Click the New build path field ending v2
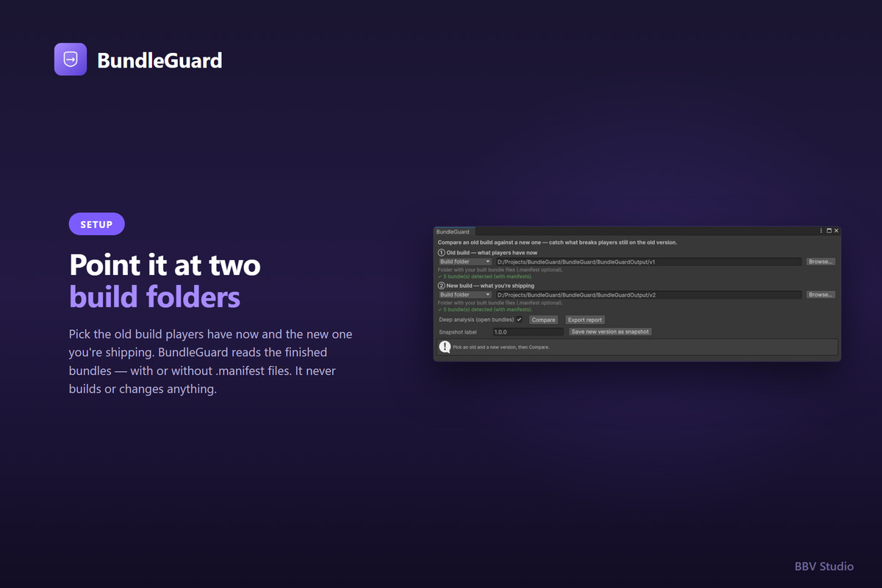The image size is (882, 588). pos(648,295)
